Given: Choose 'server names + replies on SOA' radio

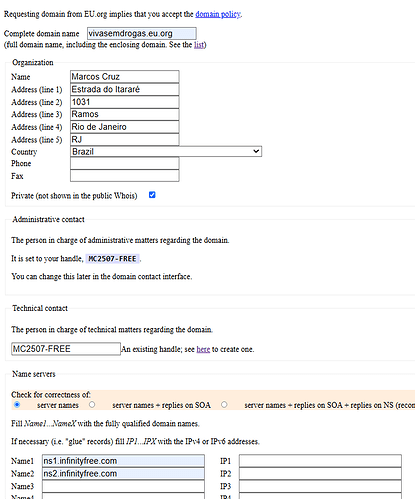Looking at the screenshot, I should (x=92, y=405).
